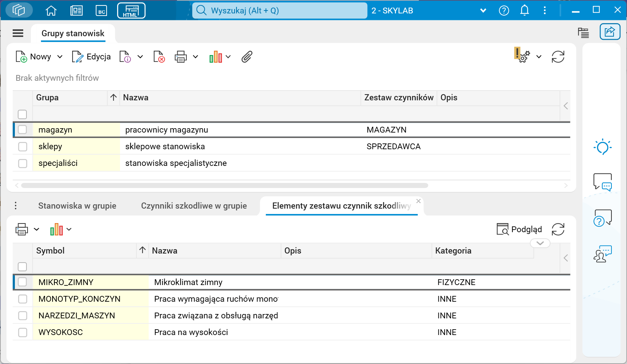This screenshot has width=627, height=364.
Task: Open the analyses chart icon
Action: pos(216,57)
